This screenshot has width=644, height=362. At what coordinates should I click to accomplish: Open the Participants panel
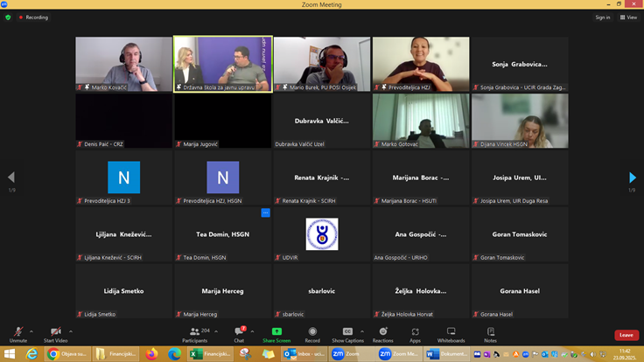194,332
